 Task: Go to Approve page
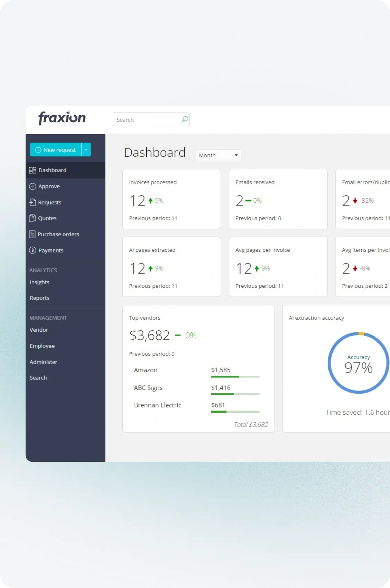click(x=65, y=186)
